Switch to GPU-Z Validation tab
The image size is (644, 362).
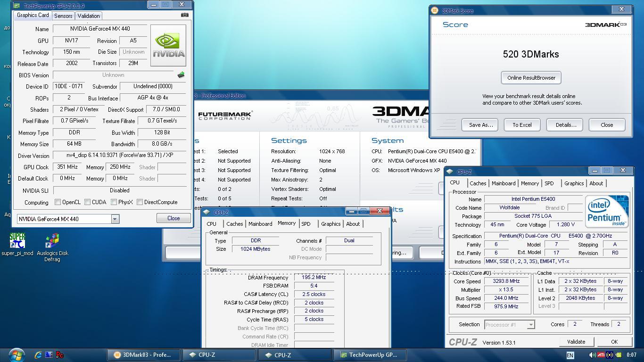coord(88,16)
